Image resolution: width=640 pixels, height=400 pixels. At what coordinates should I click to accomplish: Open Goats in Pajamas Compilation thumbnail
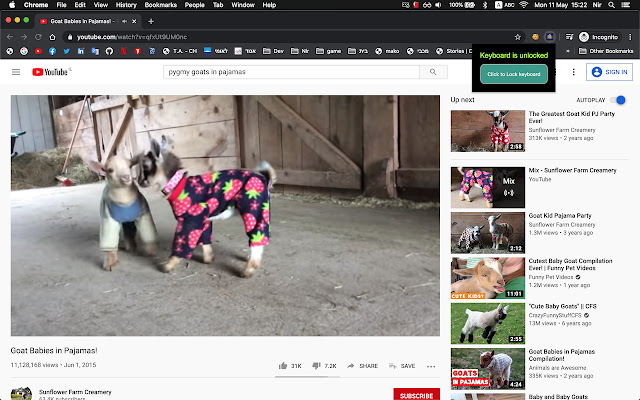pyautogui.click(x=488, y=369)
